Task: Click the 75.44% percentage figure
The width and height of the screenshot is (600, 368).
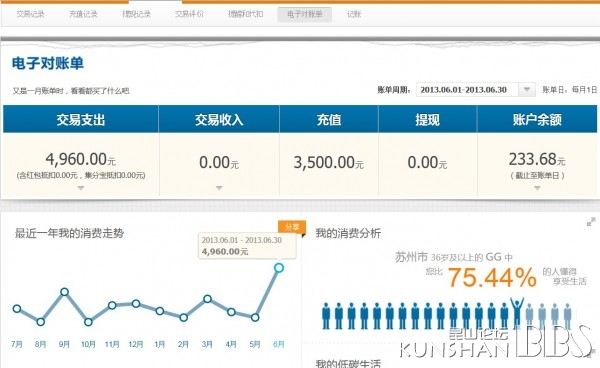Action: pos(492,277)
